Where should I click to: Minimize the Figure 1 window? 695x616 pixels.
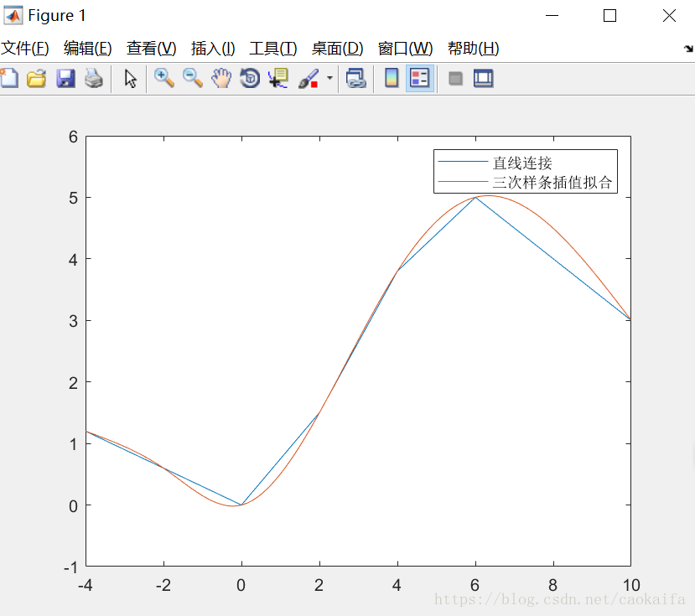tap(552, 16)
